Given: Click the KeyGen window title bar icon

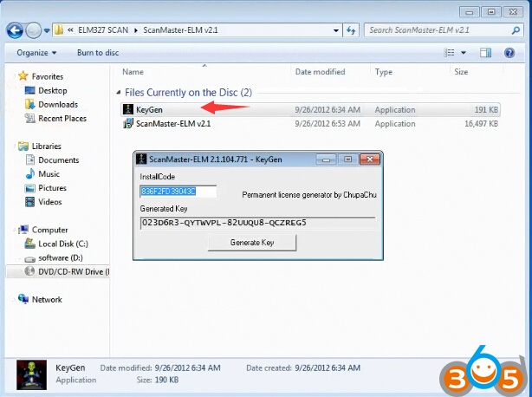Looking at the screenshot, I should pyautogui.click(x=141, y=159).
